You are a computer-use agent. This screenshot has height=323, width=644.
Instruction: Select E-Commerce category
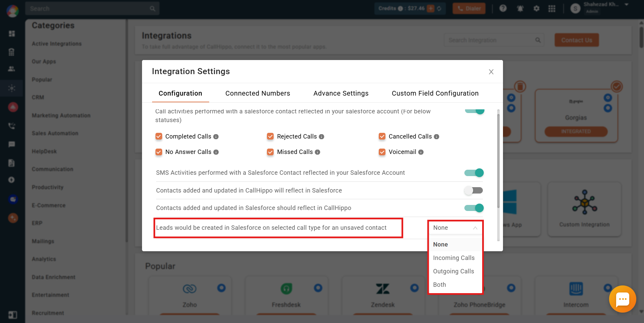pyautogui.click(x=49, y=205)
